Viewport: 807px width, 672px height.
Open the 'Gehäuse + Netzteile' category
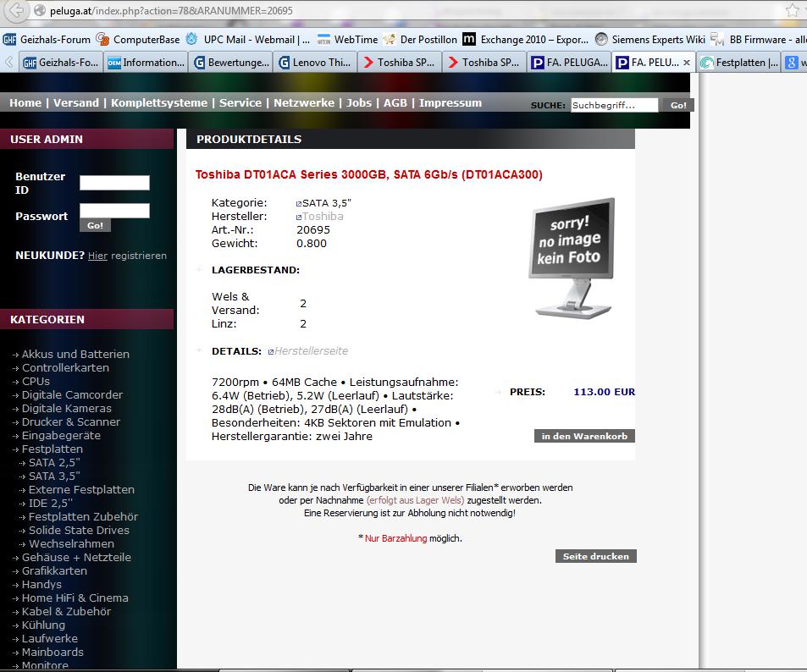click(x=77, y=557)
